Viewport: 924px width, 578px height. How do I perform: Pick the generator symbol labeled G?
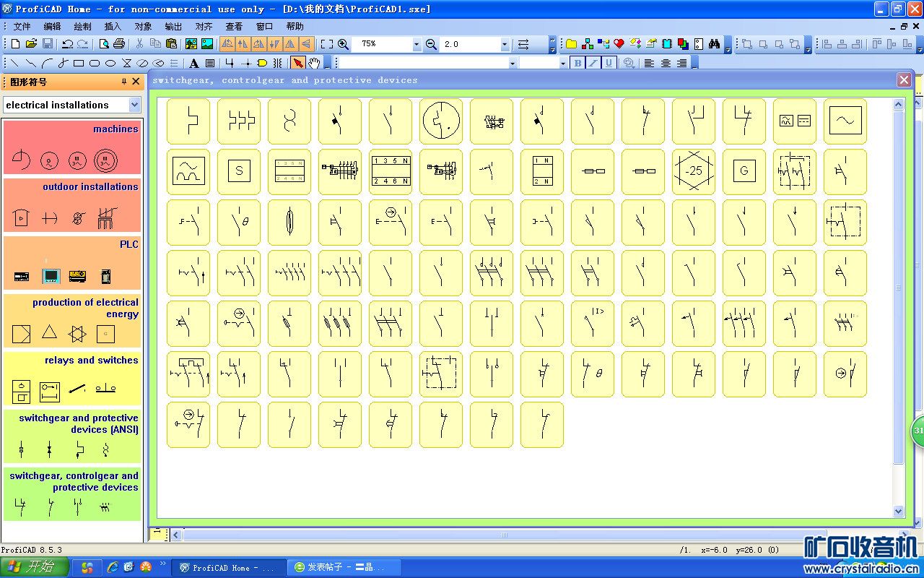pyautogui.click(x=744, y=171)
